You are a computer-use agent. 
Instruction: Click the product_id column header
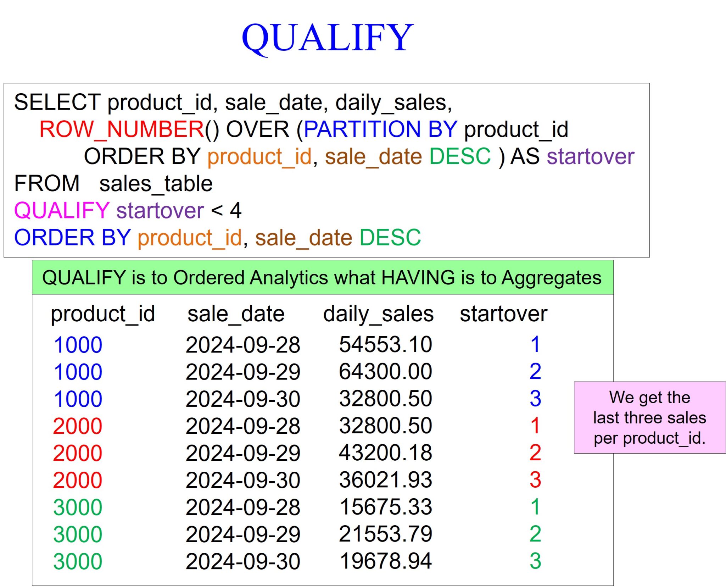(103, 314)
